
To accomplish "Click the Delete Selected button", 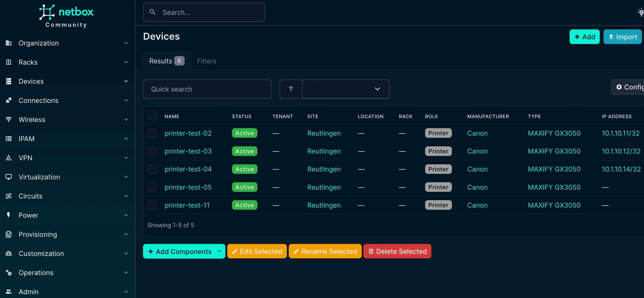I will pos(397,251).
